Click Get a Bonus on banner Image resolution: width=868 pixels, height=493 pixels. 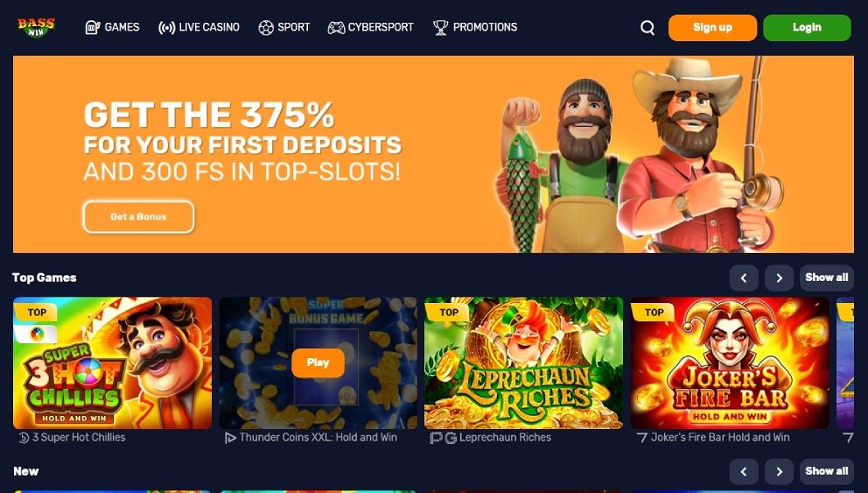[138, 216]
